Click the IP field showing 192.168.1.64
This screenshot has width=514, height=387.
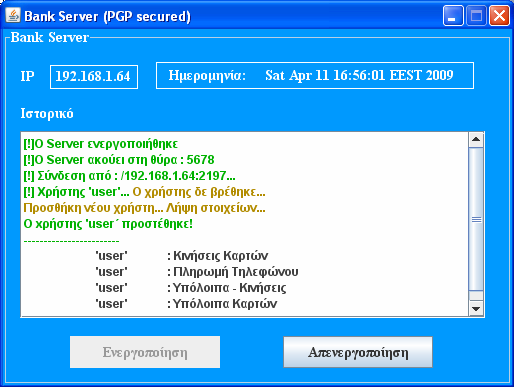pos(94,77)
